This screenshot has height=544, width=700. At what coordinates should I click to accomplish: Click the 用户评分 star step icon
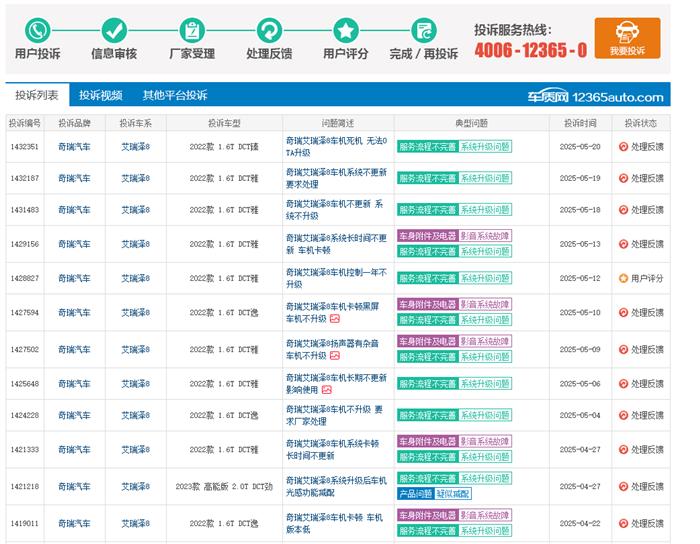tap(346, 30)
